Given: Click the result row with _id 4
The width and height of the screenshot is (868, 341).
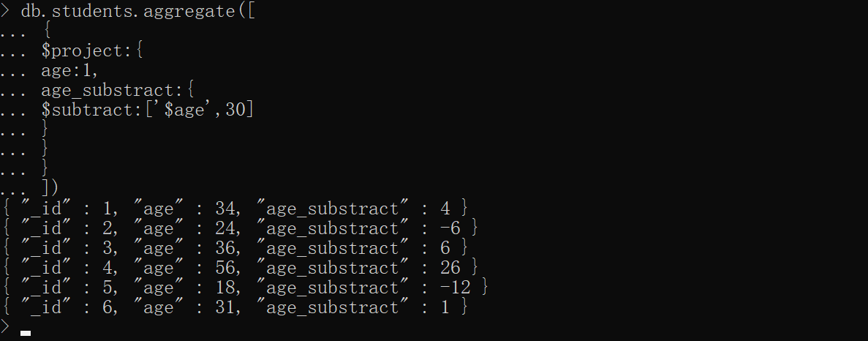Looking at the screenshot, I should click(239, 268).
